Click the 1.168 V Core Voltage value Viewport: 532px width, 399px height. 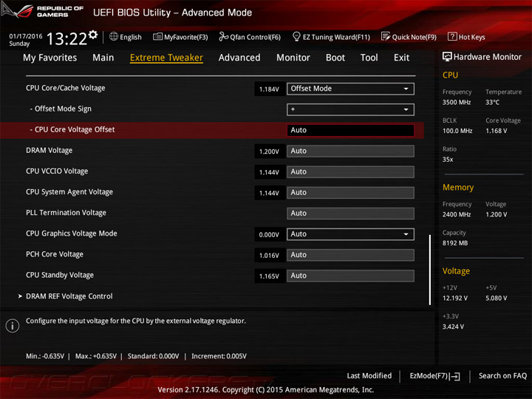click(x=497, y=131)
